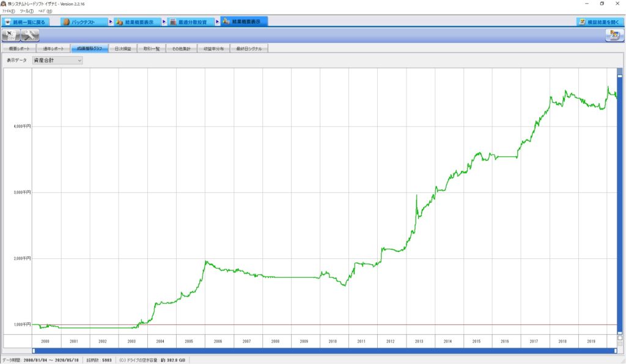626x364 pixels.
Task: Click the icon button at toolbar's right end
Action: (x=613, y=35)
